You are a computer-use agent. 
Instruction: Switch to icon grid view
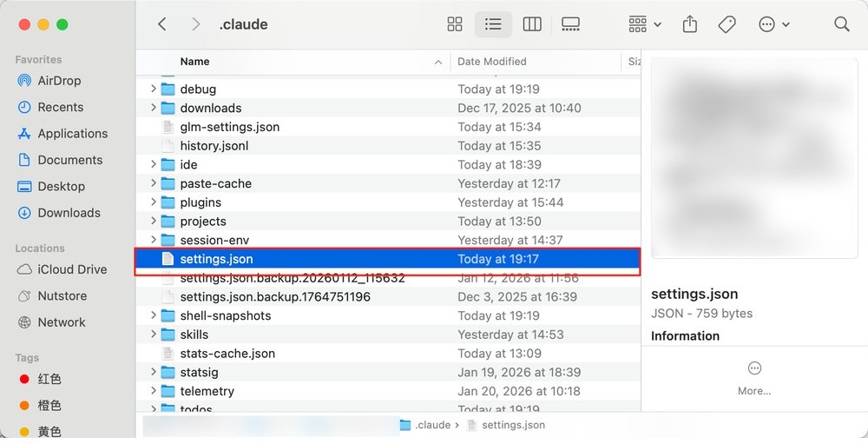click(x=455, y=24)
